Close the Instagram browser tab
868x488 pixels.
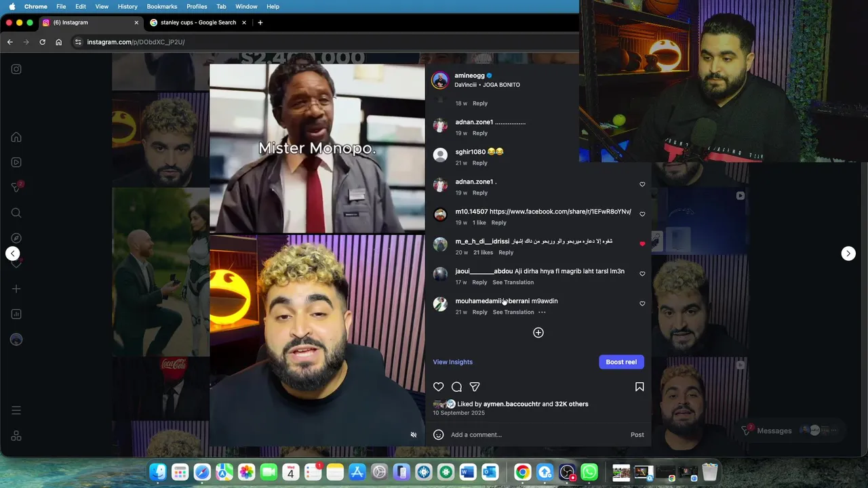pyautogui.click(x=136, y=22)
